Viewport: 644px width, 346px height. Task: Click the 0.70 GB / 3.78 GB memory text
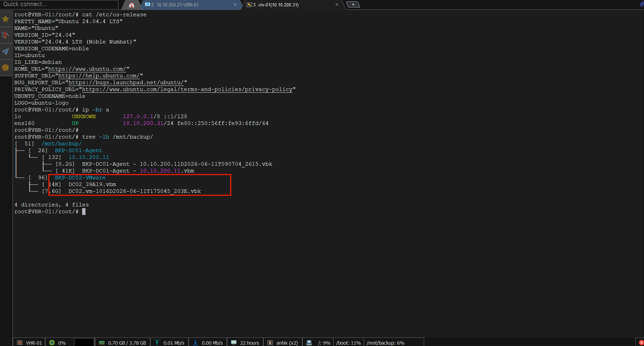coord(127,343)
